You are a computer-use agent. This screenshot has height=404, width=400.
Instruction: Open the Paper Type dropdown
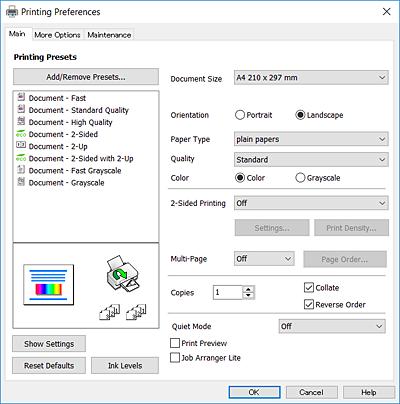tap(311, 139)
